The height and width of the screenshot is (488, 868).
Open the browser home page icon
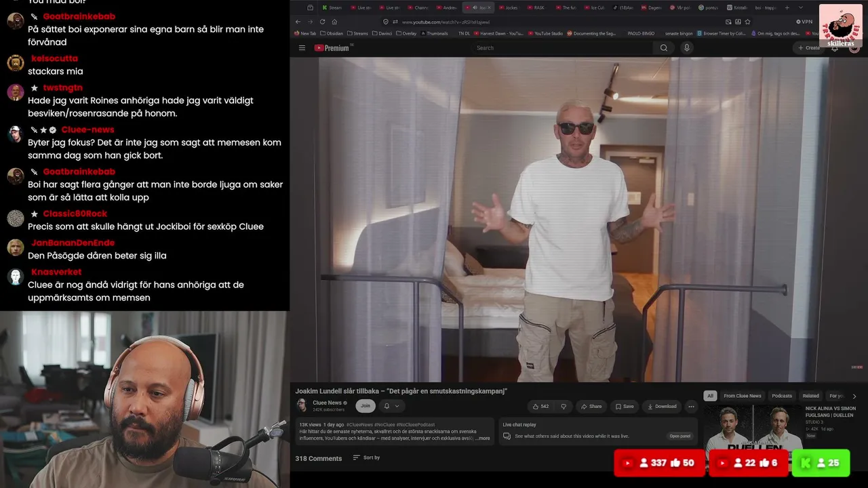pos(334,22)
